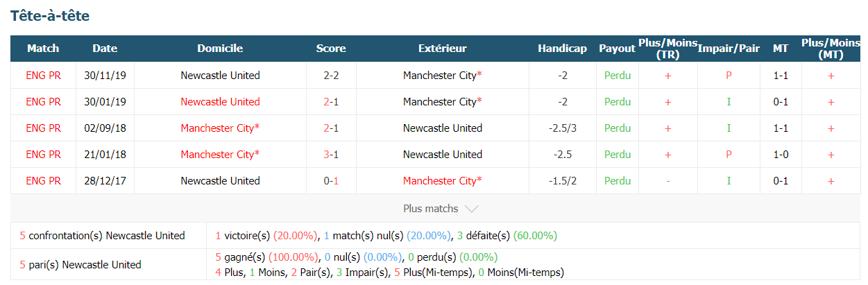Open ENG PR league for 30/11/19 match
The width and height of the screenshot is (868, 285).
(43, 76)
